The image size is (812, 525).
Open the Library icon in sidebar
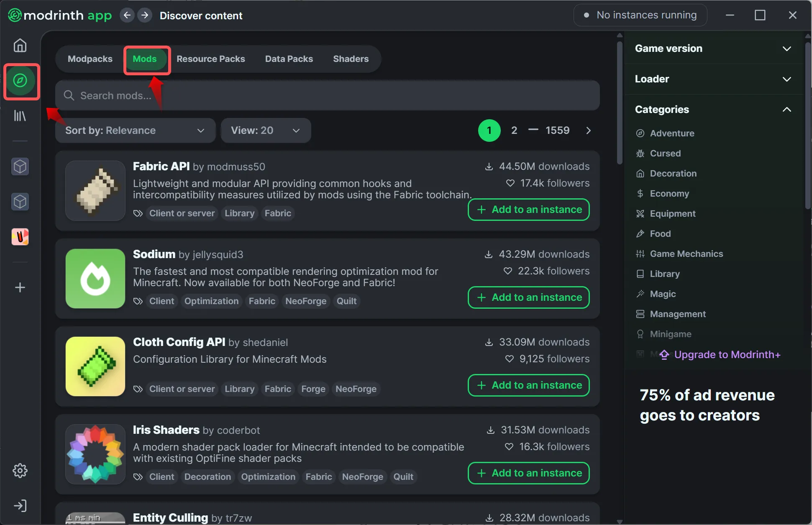pos(20,116)
